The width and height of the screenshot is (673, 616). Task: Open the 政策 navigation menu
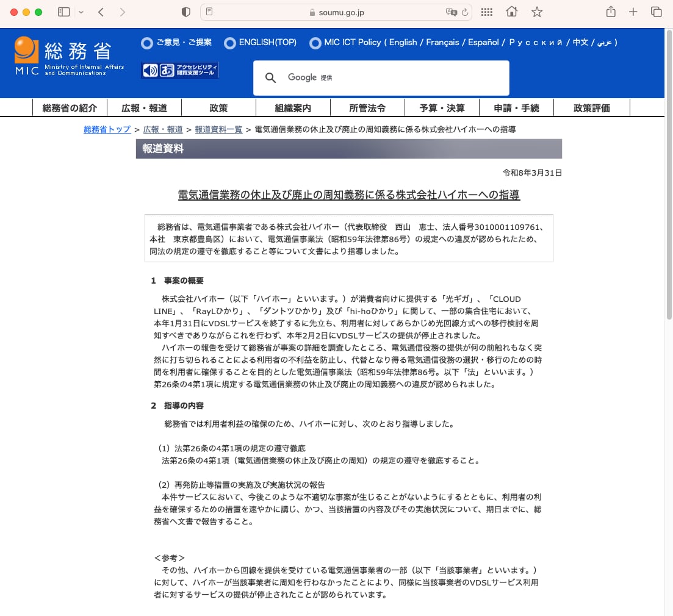click(218, 108)
